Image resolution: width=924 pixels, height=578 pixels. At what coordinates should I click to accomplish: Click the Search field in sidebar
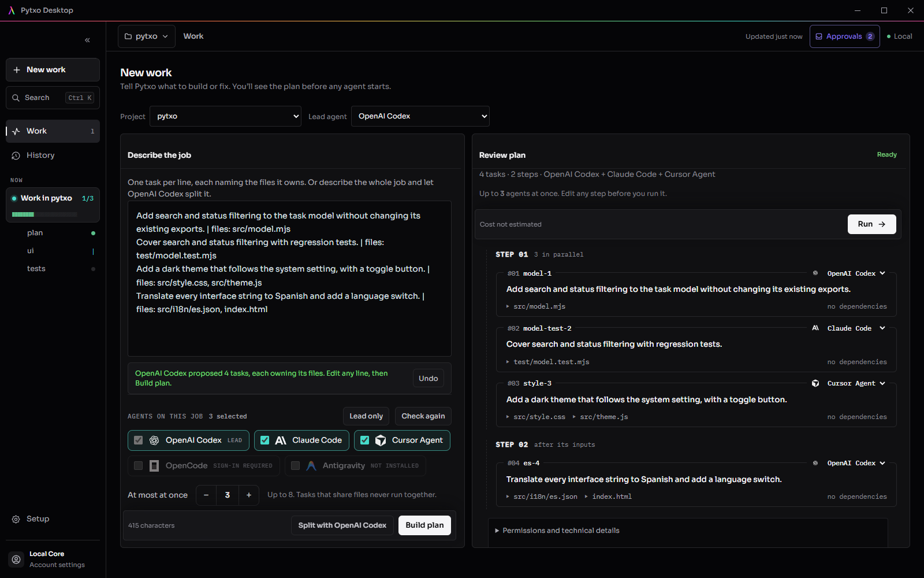click(53, 98)
